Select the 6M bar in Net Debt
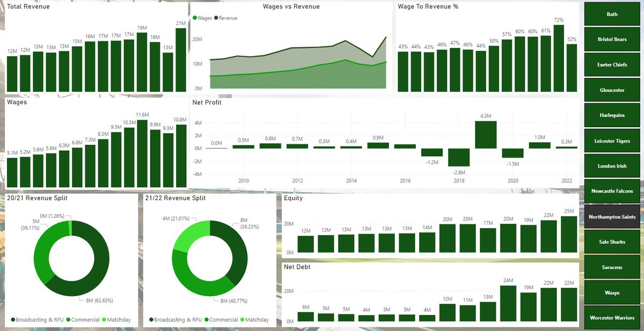 click(x=305, y=317)
